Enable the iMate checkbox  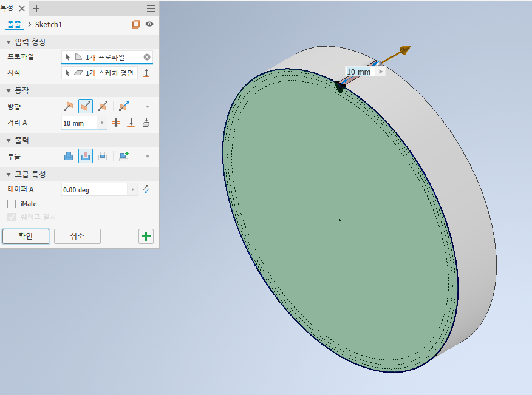(12, 204)
